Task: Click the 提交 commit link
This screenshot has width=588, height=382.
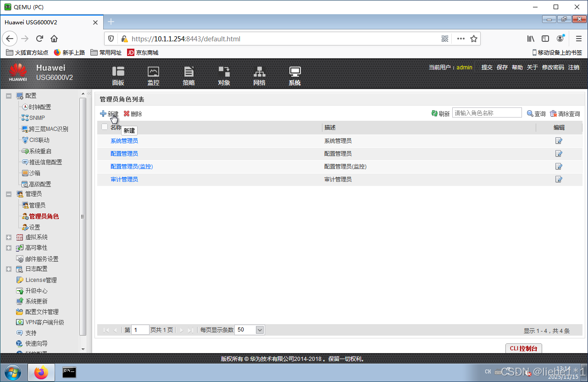Action: click(487, 67)
